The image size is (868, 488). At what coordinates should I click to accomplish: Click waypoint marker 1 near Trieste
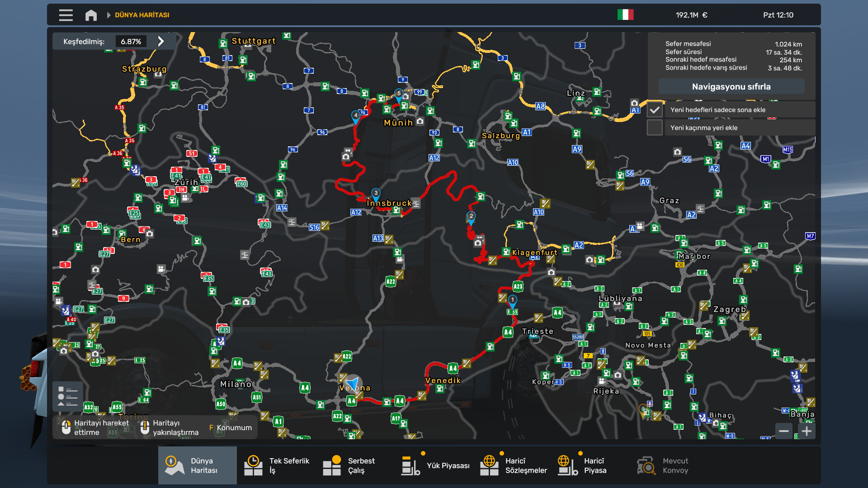click(512, 300)
